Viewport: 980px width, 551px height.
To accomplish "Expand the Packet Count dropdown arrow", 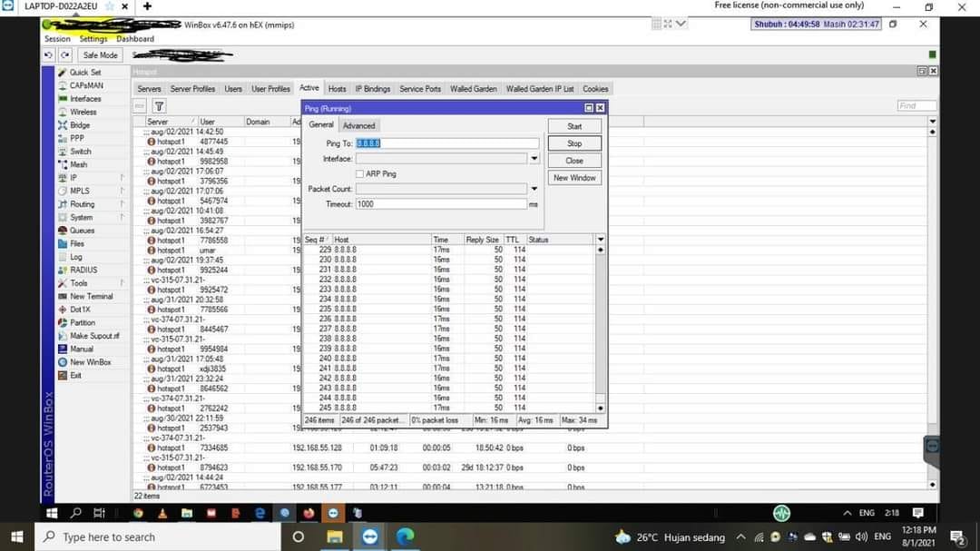I will [x=534, y=189].
